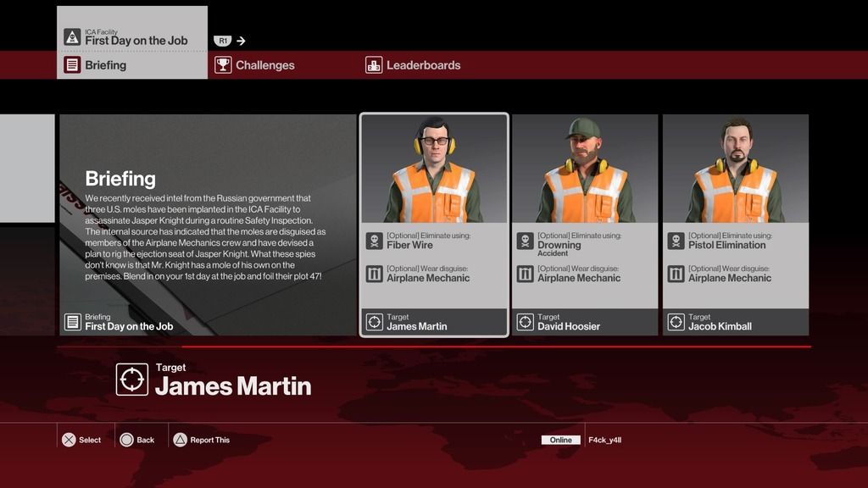
Task: Click the red horizontal scroll indicator bar
Action: [x=496, y=347]
